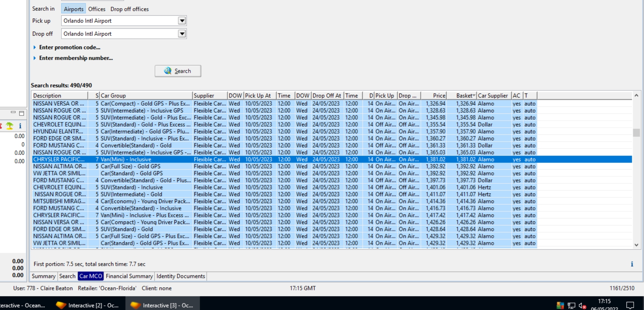Open the Search tab at bottom
This screenshot has width=644, height=310.
(x=67, y=276)
